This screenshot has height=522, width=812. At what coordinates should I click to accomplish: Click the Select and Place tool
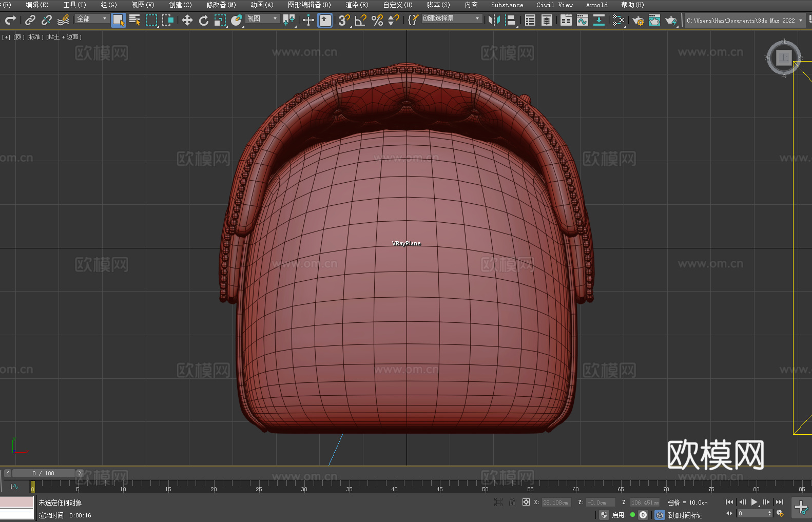point(237,20)
